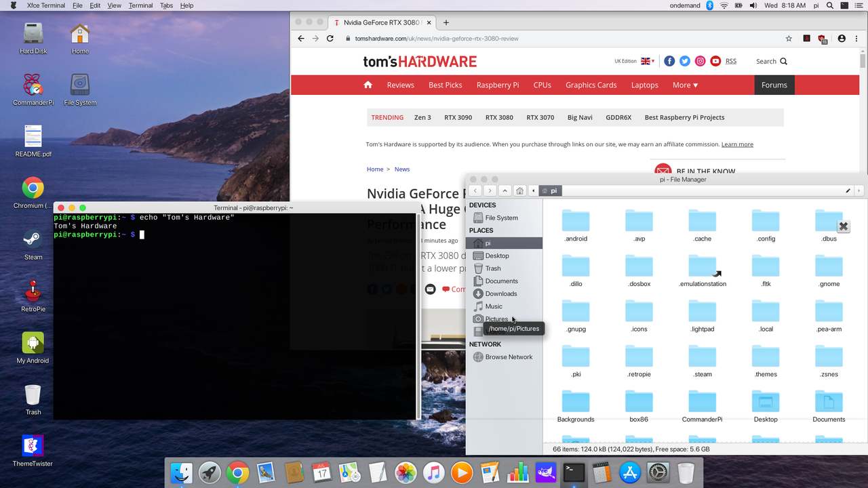Viewport: 868px width, 488px height.
Task: Click the Facebook icon on Tom's Hardware
Action: point(669,61)
